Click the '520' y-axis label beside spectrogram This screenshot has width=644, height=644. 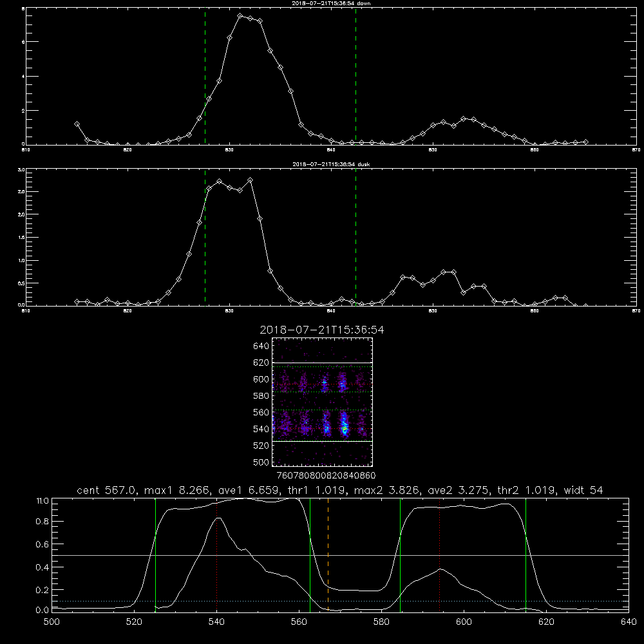point(261,446)
